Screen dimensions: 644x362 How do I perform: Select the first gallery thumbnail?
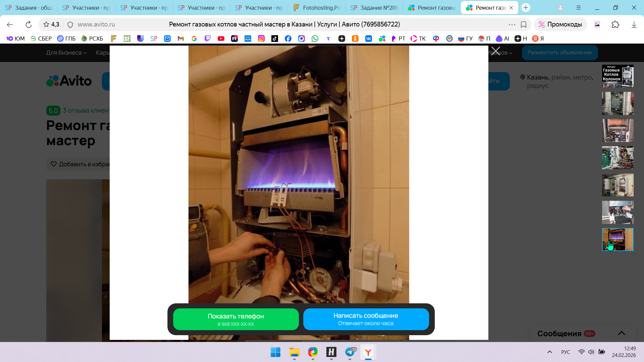pos(618,76)
